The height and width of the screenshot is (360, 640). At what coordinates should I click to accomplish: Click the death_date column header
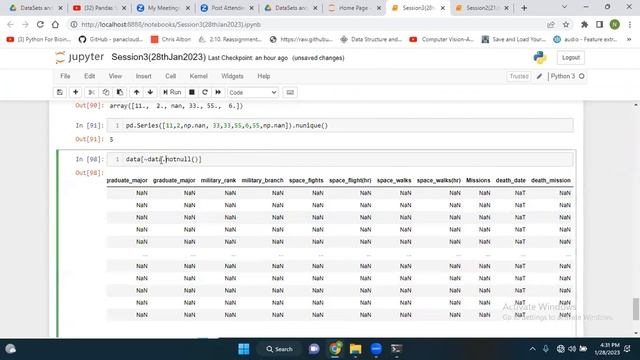[x=510, y=180]
